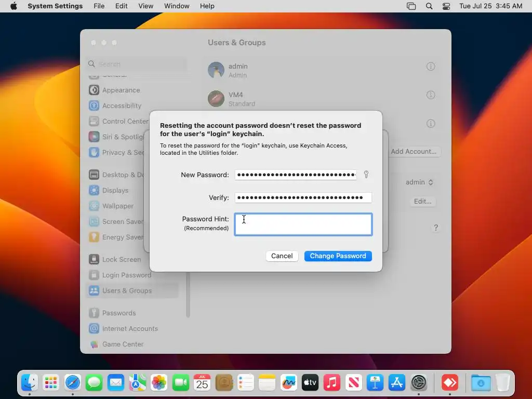This screenshot has height=399, width=532.
Task: Click the Change Password button
Action: click(338, 256)
